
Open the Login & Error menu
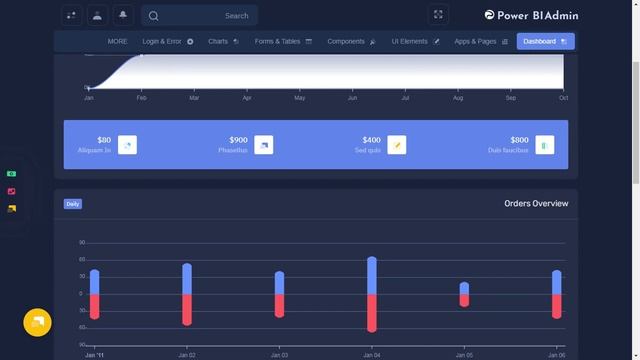pos(168,41)
